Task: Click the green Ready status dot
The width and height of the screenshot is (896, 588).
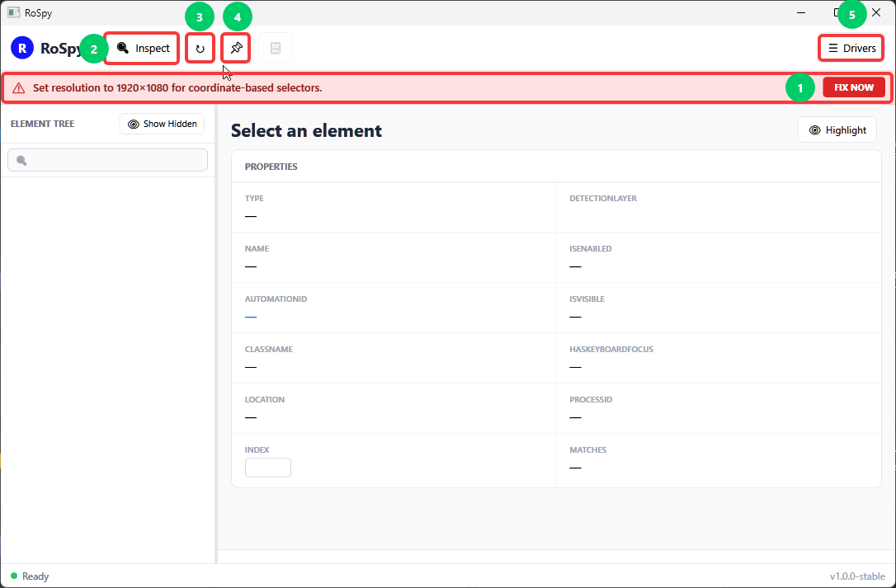Action: click(x=14, y=576)
